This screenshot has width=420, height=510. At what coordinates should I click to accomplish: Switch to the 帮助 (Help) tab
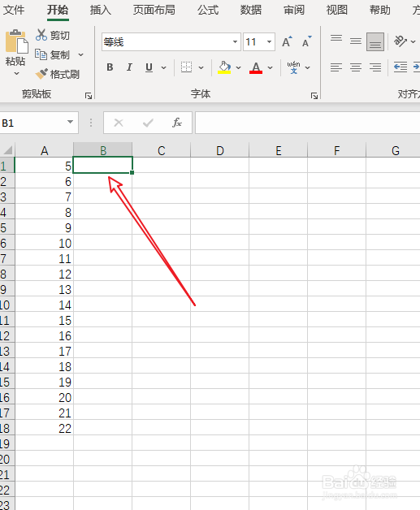[379, 10]
